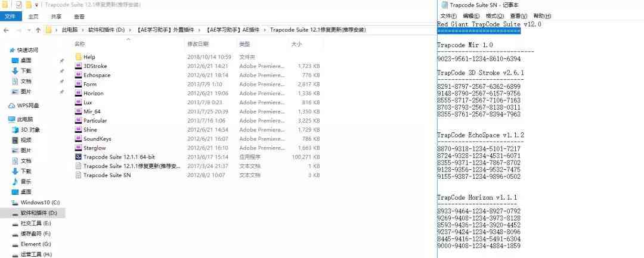This screenshot has height=258, width=644.
Task: Click serial 8870-9318-1234-5101-7217 in Notepad
Action: click(479, 149)
